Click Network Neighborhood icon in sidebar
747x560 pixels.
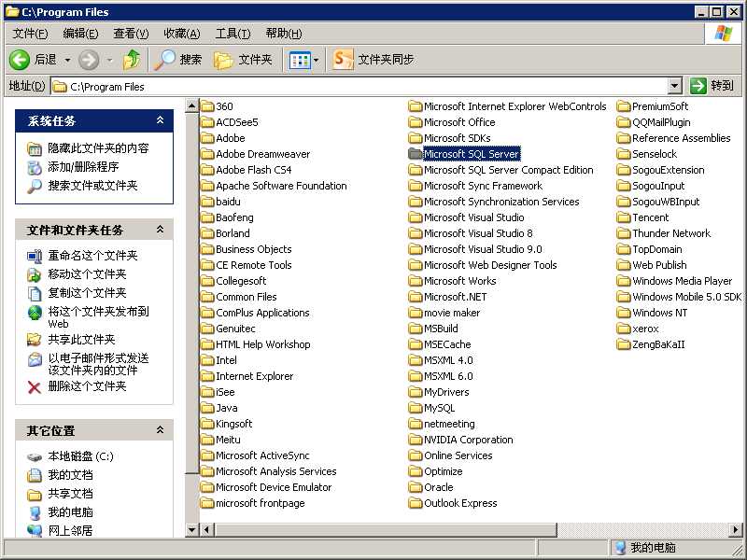[x=35, y=530]
